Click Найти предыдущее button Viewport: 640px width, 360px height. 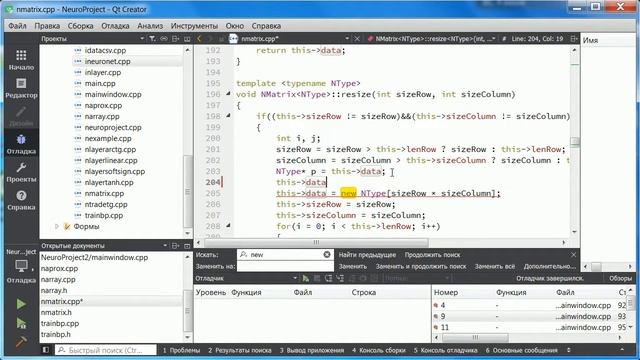[367, 255]
